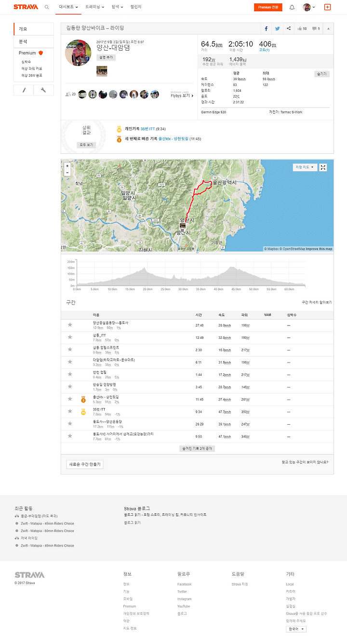Click the 설명 추가 button
347x644 pixels.
point(106,57)
